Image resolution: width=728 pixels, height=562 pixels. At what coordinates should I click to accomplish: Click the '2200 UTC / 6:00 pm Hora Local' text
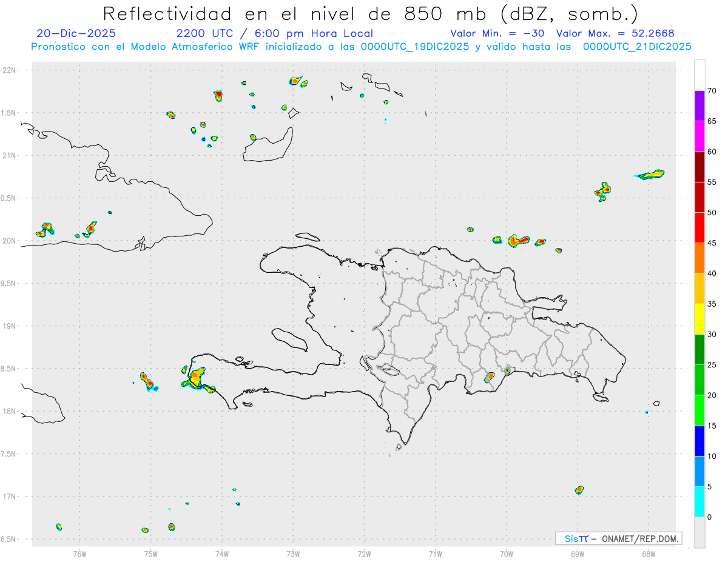274,33
